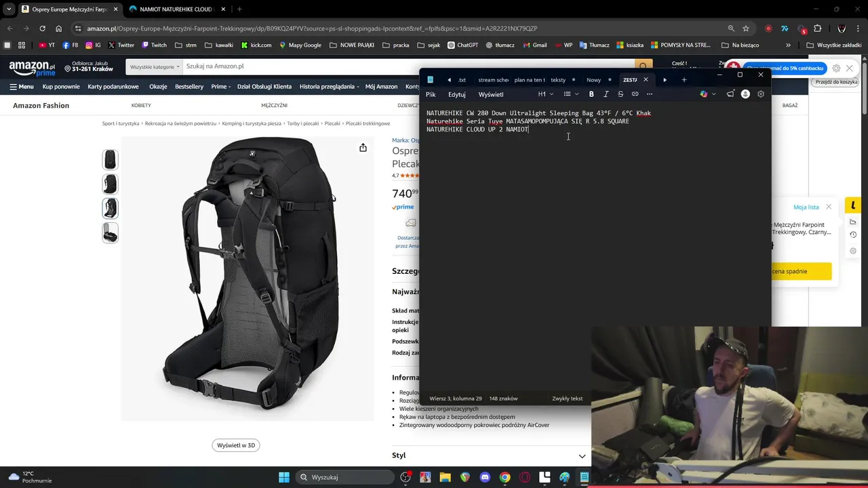Click Przejdź do koszyka button

(x=836, y=82)
